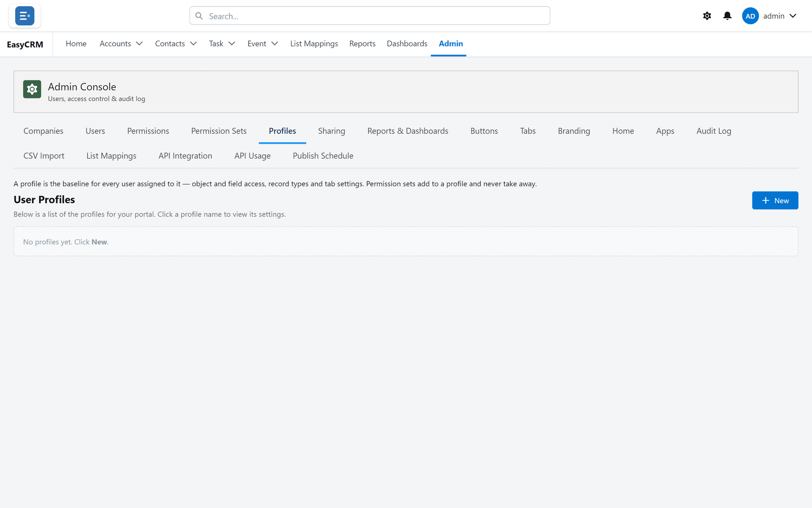Click the search magnifier icon
This screenshot has height=508, width=812.
(x=199, y=16)
